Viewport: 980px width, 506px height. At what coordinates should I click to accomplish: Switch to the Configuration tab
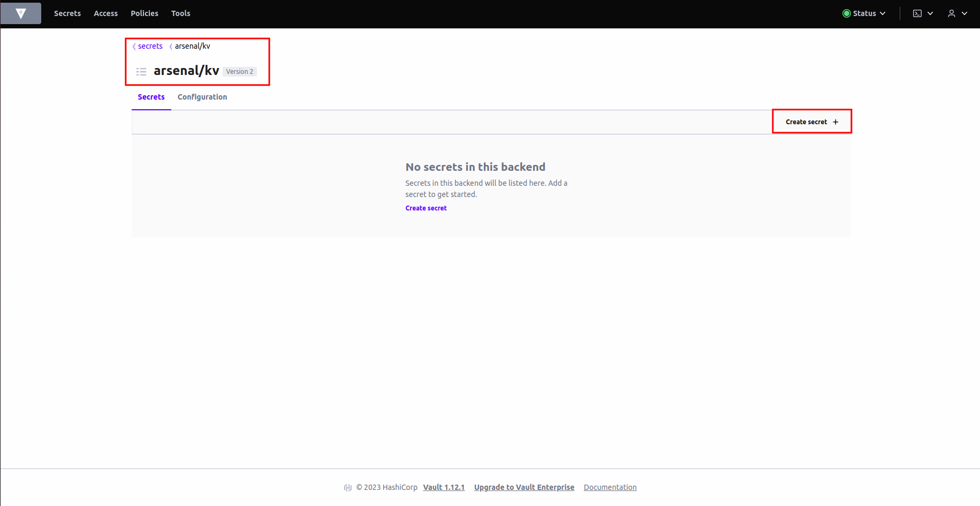pyautogui.click(x=202, y=97)
